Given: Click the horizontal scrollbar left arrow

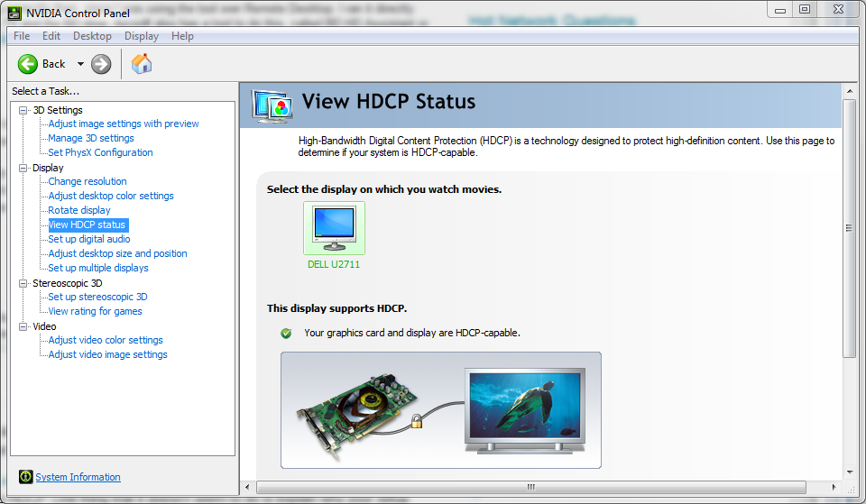Looking at the screenshot, I should coord(247,487).
